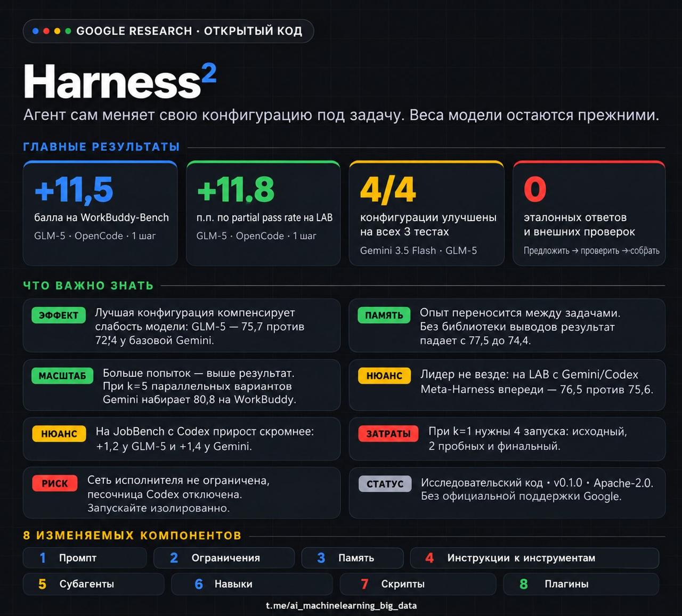The width and height of the screenshot is (682, 616).
Task: Click the "8 ИЗМЕНЯЕМЫХ КОМПОНЕНТОВ" heading
Action: coord(132,536)
